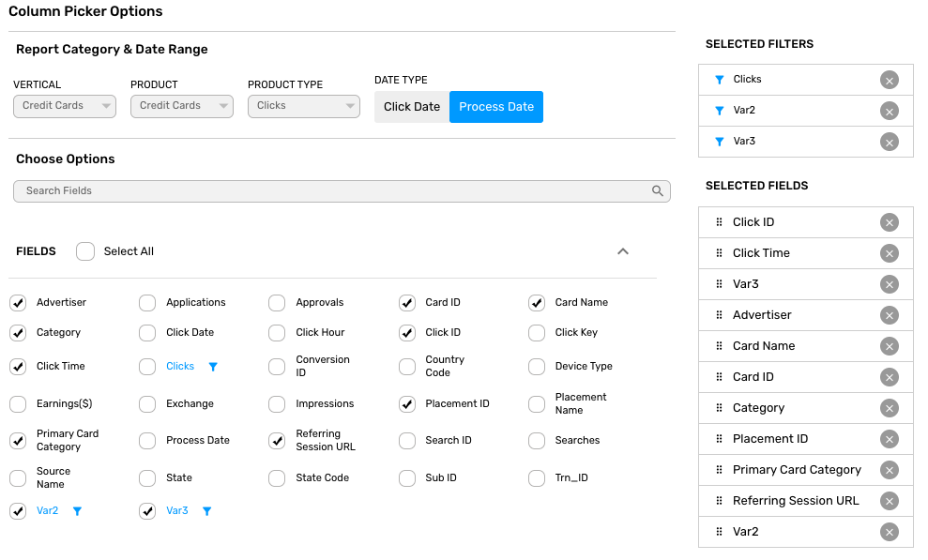This screenshot has height=560, width=928.
Task: Click the search magnifier icon
Action: point(657,191)
